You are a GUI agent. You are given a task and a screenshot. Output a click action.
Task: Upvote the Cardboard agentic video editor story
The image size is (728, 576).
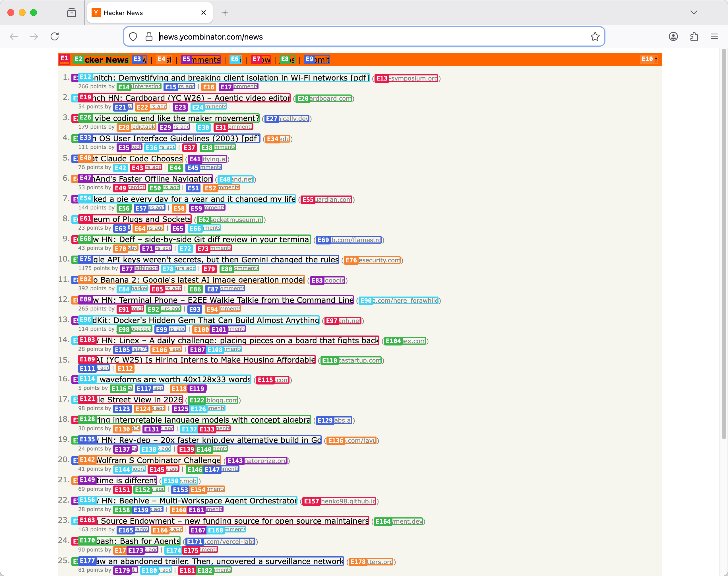[x=75, y=98]
